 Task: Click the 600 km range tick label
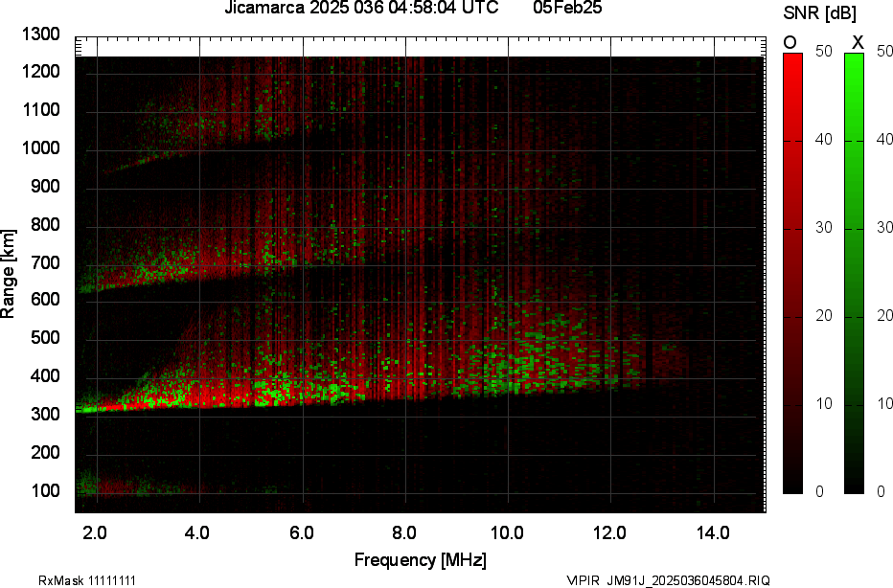click(46, 300)
